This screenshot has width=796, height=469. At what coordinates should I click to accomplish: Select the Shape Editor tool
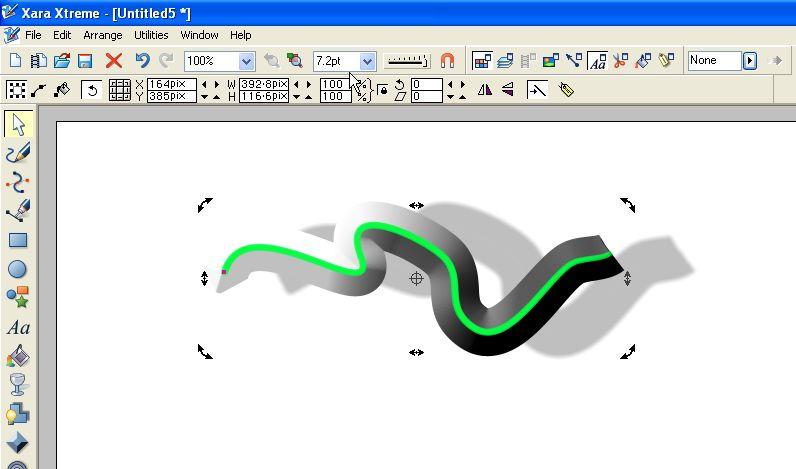point(18,182)
